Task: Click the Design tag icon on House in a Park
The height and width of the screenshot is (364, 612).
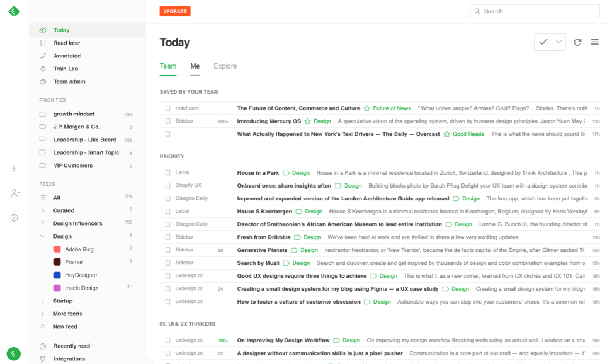Action: coord(286,173)
